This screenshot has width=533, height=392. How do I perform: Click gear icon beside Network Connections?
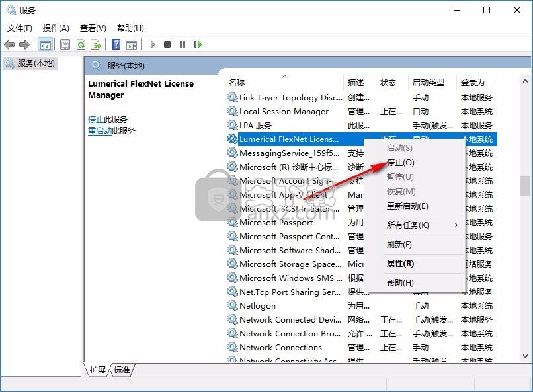click(x=232, y=347)
